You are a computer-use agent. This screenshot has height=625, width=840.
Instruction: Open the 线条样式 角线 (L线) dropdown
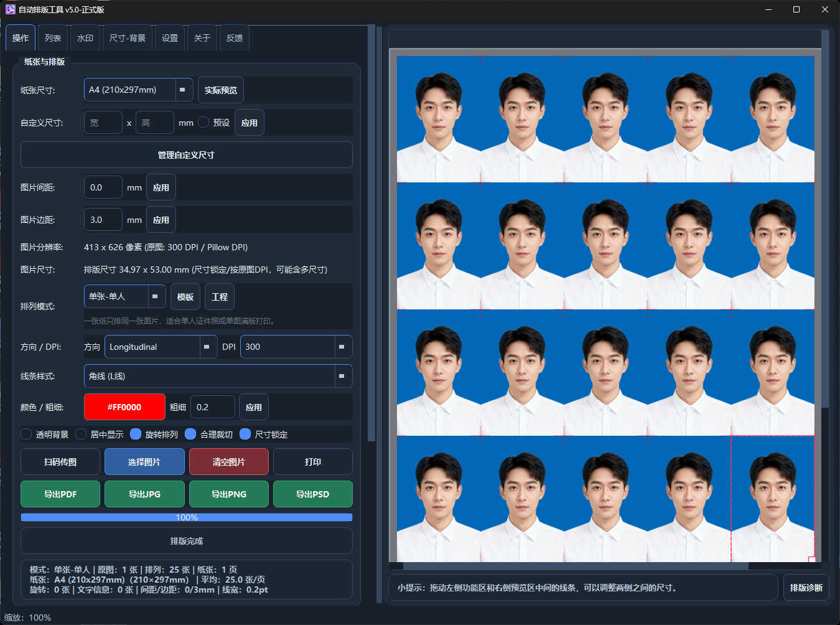218,376
